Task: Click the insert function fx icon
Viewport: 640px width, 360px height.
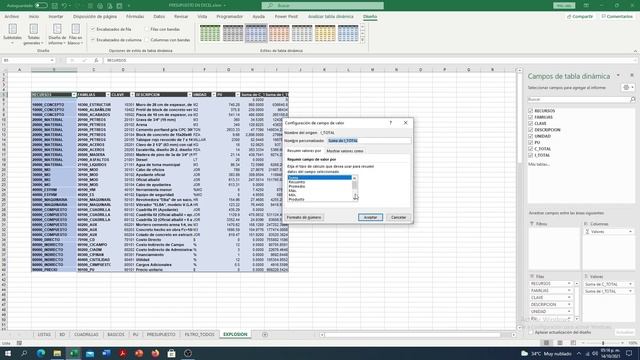Action: click(x=96, y=60)
